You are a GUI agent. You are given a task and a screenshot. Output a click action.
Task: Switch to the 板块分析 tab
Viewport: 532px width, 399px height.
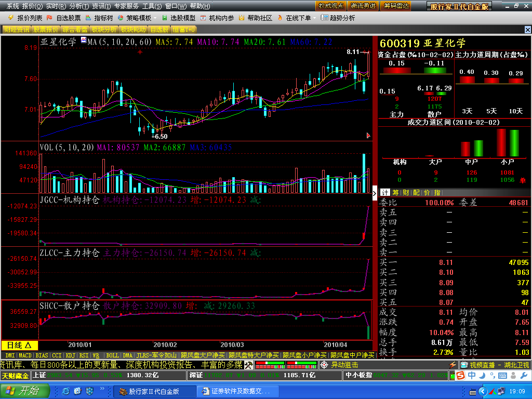tap(104, 30)
